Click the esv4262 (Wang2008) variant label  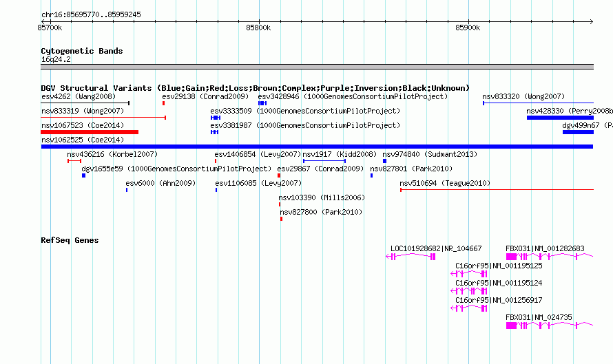coord(79,96)
